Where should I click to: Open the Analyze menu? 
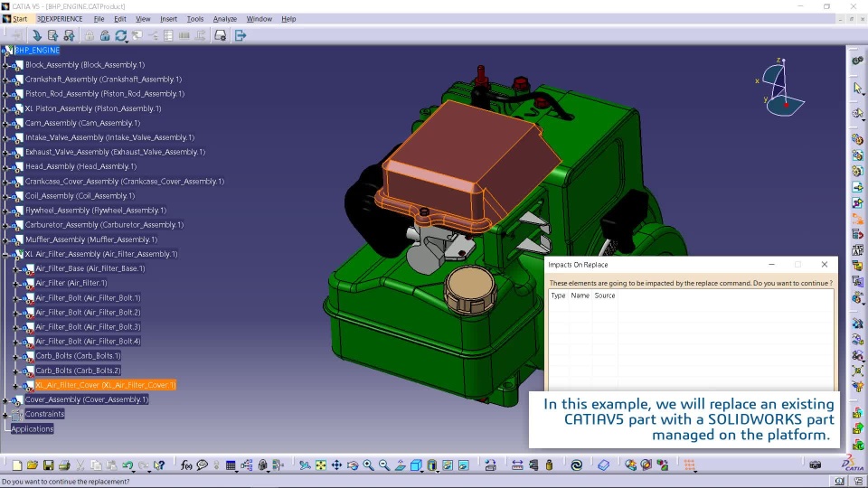[x=225, y=19]
